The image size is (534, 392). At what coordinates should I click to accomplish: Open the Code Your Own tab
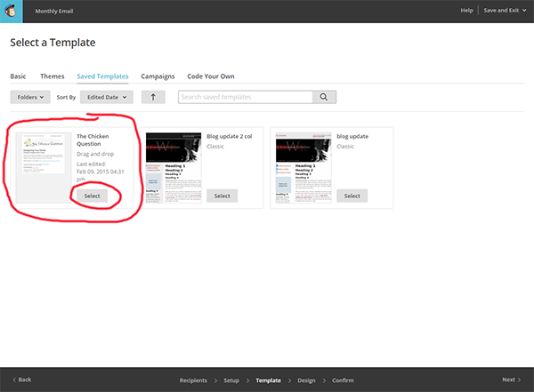click(x=211, y=76)
